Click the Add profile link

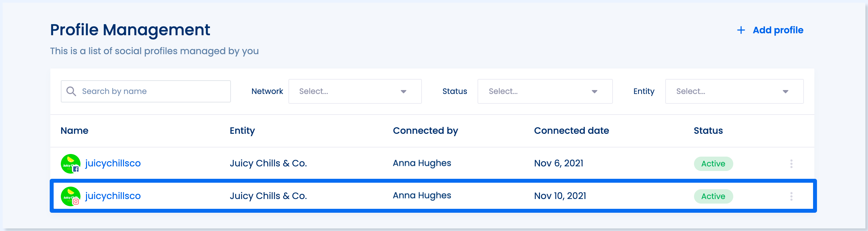(778, 30)
